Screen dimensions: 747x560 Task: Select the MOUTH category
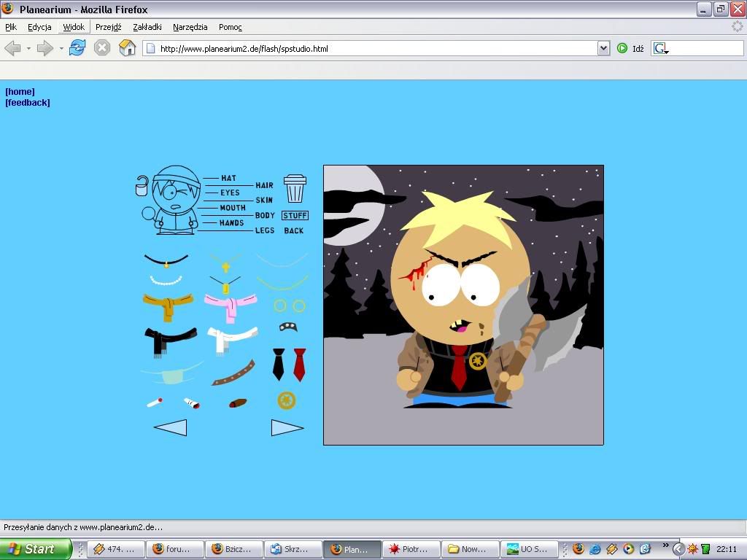coord(233,208)
